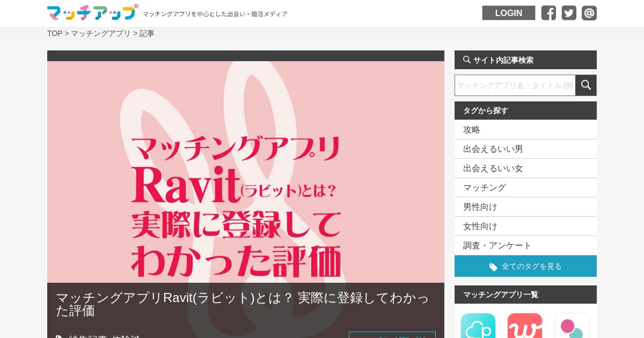Click the マッチアップ site logo

tap(92, 12)
